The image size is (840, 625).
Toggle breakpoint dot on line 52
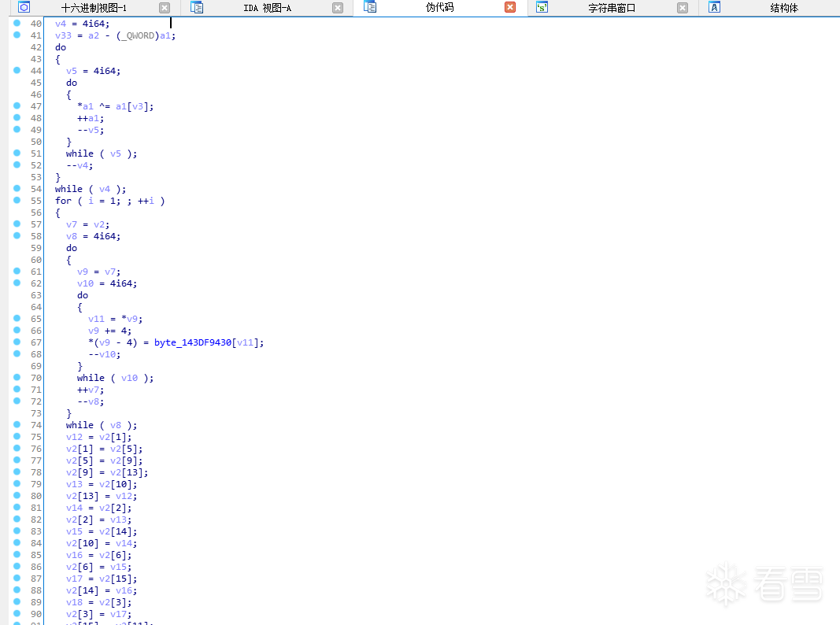coord(17,165)
